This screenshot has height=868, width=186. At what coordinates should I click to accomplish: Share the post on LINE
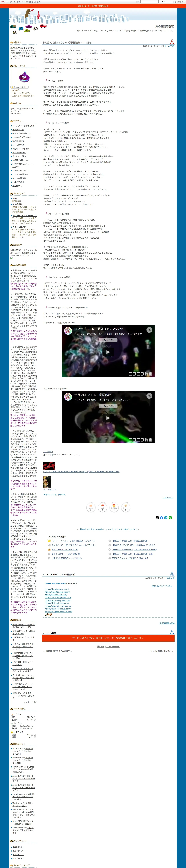pos(170,518)
